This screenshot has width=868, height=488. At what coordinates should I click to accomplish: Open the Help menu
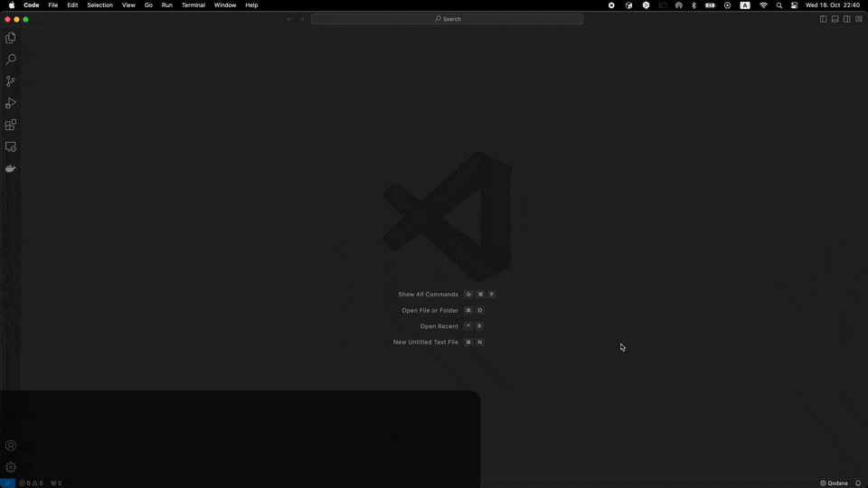point(251,5)
